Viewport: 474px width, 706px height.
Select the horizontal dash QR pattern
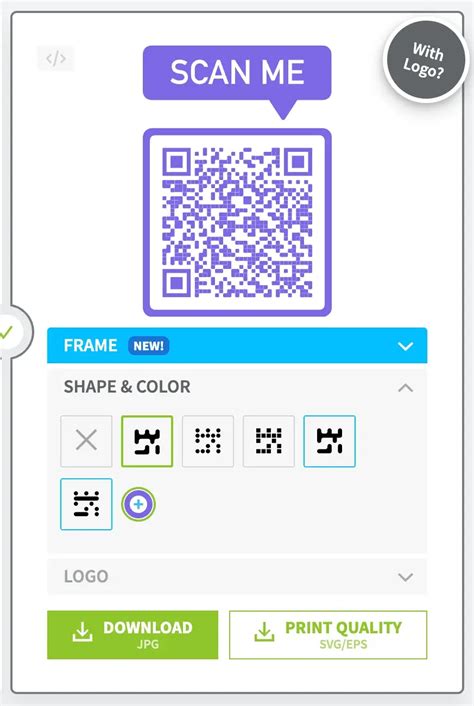(86, 504)
